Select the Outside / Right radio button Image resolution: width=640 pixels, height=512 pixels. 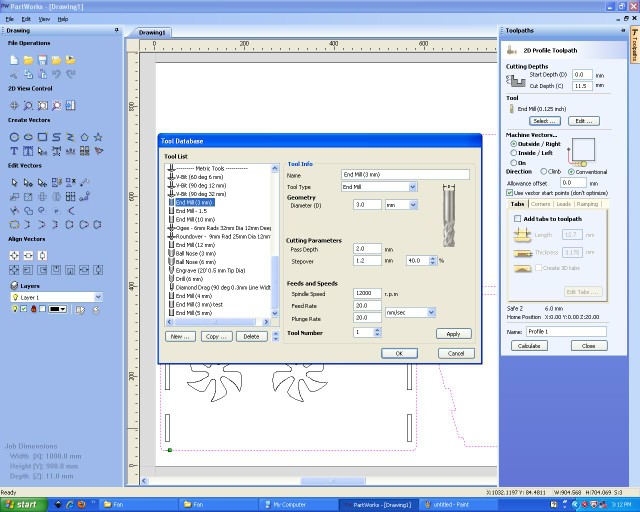[x=513, y=144]
